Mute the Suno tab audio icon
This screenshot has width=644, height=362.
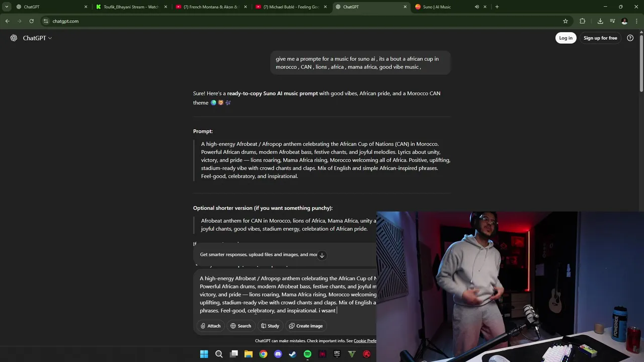[x=476, y=7]
